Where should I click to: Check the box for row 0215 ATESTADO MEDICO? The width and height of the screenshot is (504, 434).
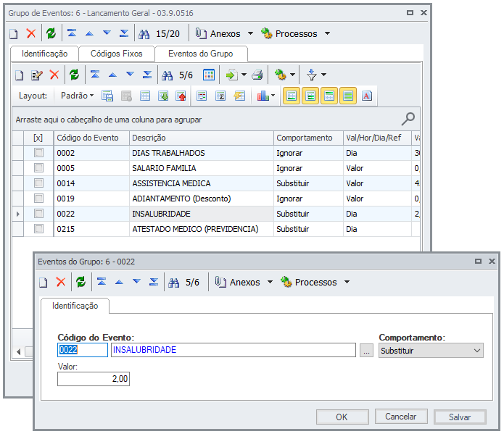[x=39, y=229]
